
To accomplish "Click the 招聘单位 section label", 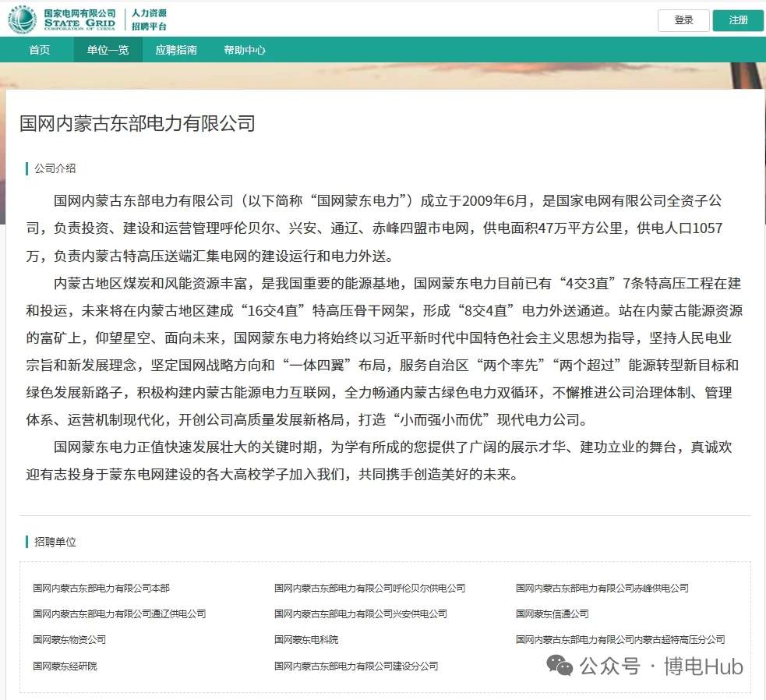I will point(55,542).
